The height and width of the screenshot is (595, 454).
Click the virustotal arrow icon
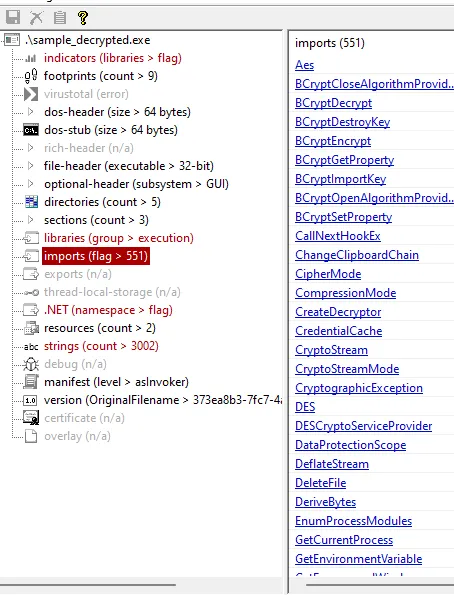[31, 94]
